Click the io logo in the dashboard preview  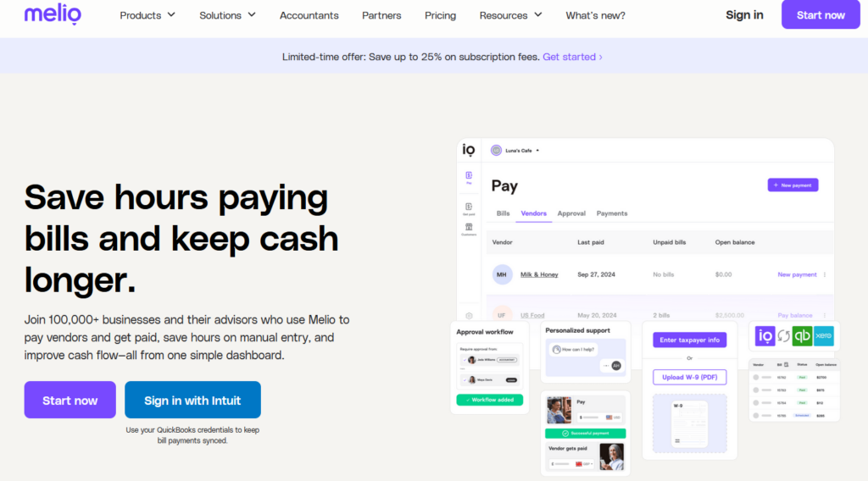468,151
